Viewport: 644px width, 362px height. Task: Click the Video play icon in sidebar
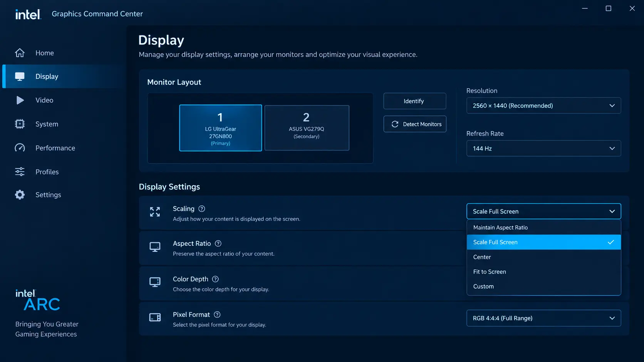click(x=20, y=100)
